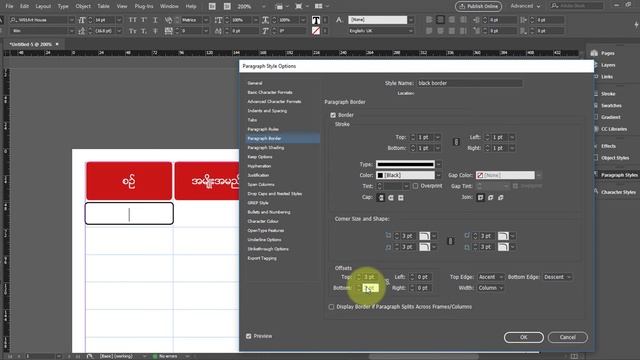Click Underline icon in control bar

click(156, 20)
